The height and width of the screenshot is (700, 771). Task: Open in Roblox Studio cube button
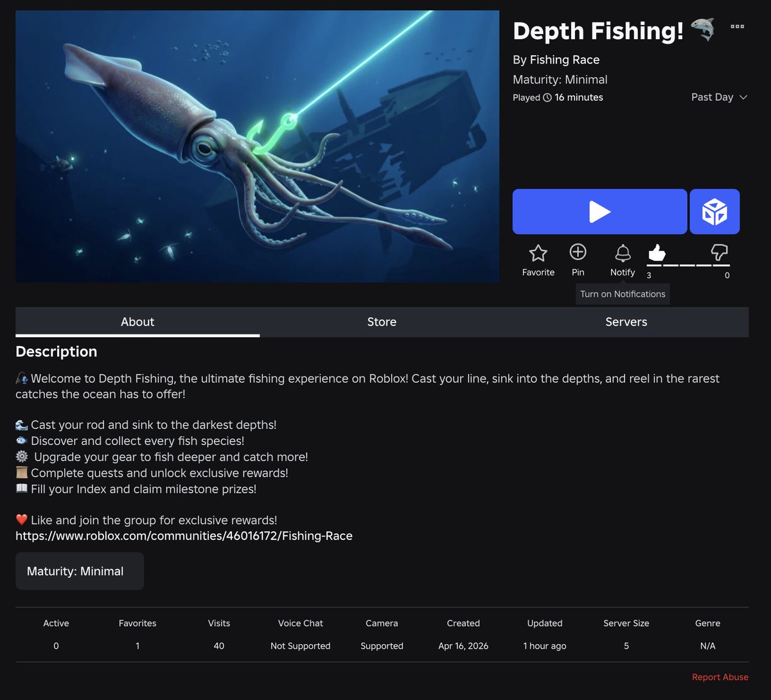(714, 211)
